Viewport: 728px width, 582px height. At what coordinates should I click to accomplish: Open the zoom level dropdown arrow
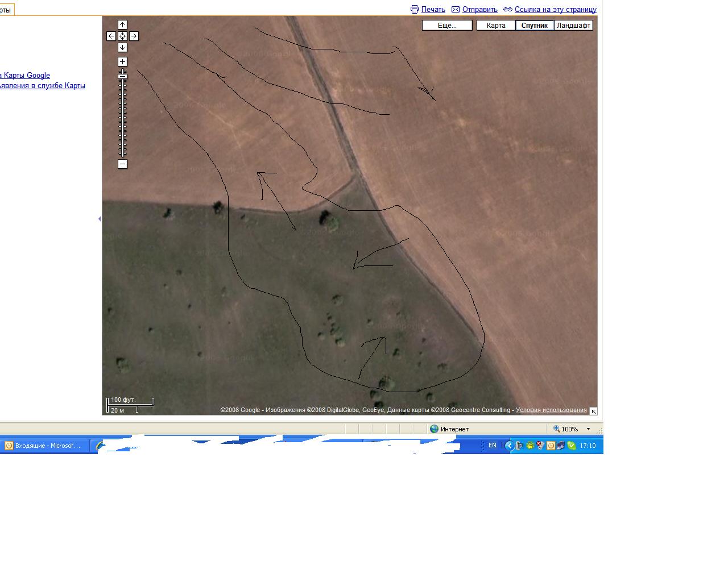click(x=588, y=429)
